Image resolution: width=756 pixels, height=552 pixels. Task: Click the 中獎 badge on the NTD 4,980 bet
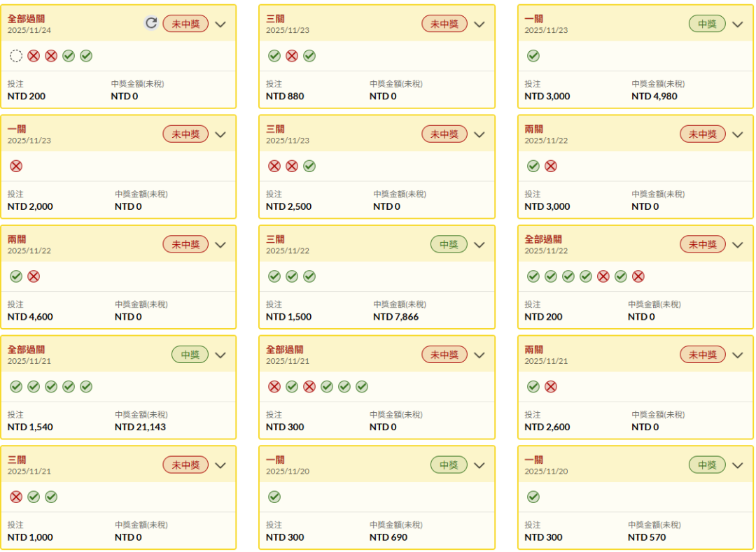pyautogui.click(x=707, y=24)
